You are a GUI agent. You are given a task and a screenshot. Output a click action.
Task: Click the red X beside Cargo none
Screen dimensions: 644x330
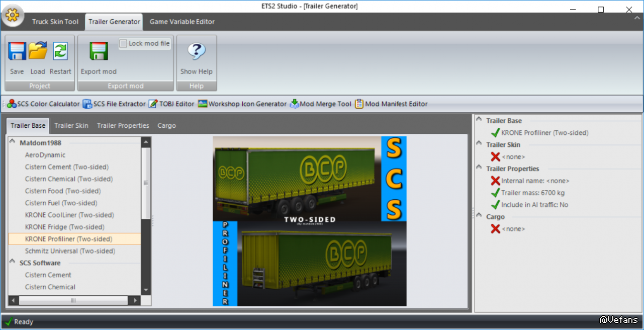coord(495,229)
